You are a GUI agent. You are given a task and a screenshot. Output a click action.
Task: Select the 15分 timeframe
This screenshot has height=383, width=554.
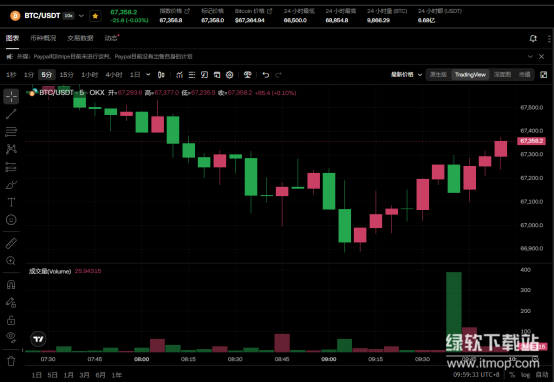(66, 75)
